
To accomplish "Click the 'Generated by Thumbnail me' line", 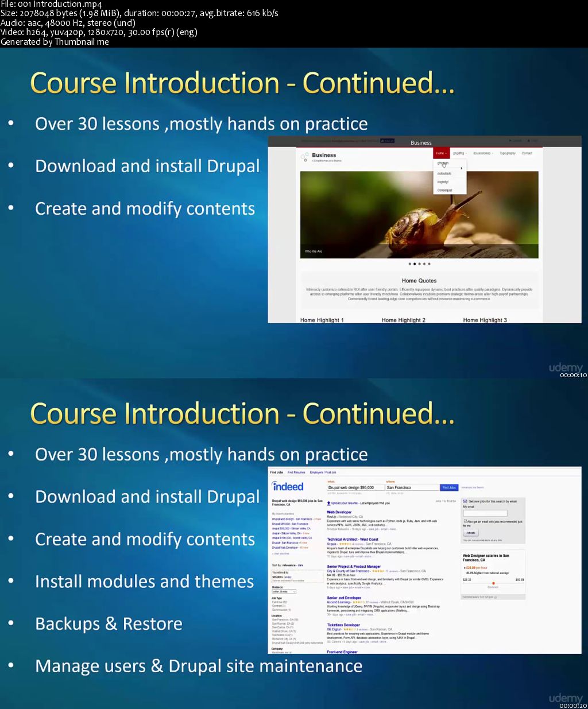I will [55, 41].
